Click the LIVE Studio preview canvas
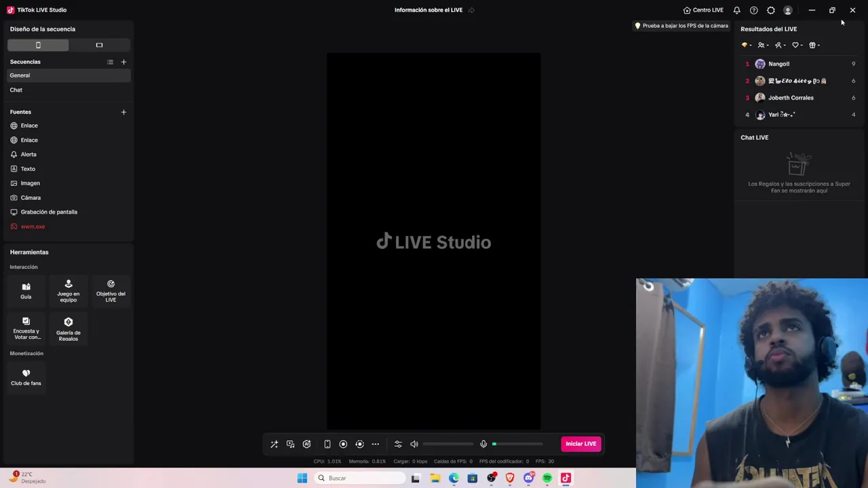Viewport: 868px width, 488px height. click(434, 241)
